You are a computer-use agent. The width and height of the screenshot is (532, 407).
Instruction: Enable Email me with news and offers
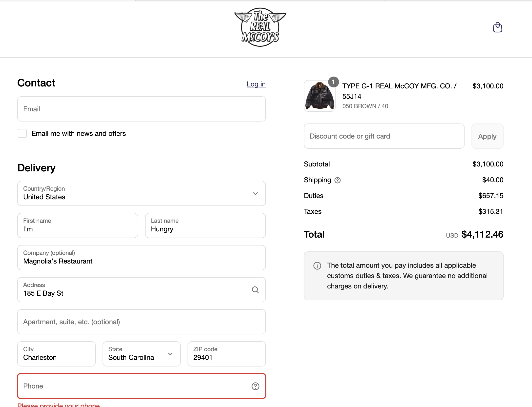[22, 133]
